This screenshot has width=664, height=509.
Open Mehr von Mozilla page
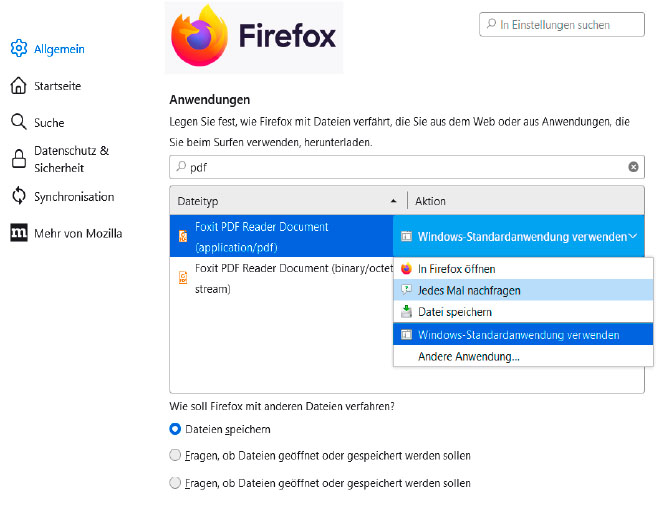(x=66, y=233)
